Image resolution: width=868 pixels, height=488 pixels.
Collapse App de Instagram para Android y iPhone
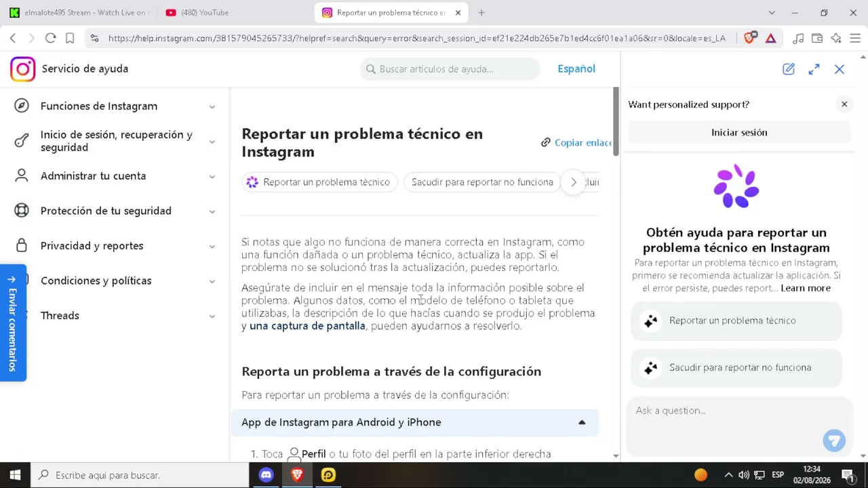coord(582,422)
